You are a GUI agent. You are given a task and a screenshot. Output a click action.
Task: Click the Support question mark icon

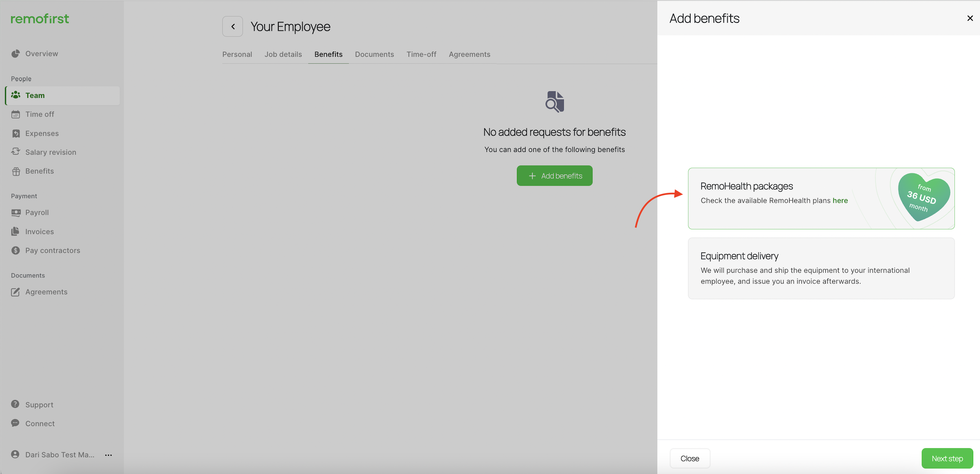tap(15, 404)
